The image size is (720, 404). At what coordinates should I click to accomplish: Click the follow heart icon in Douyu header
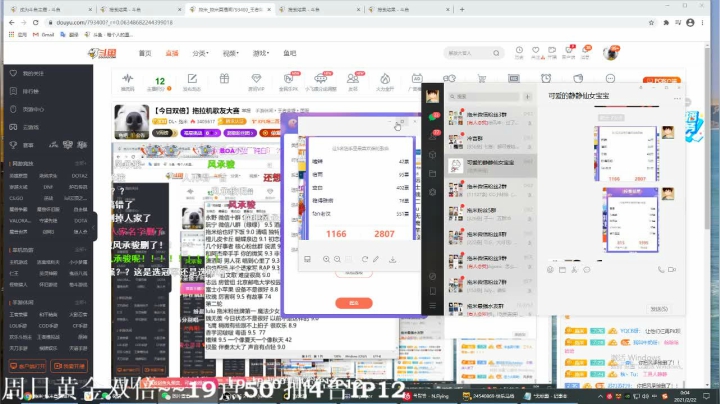coord(535,50)
